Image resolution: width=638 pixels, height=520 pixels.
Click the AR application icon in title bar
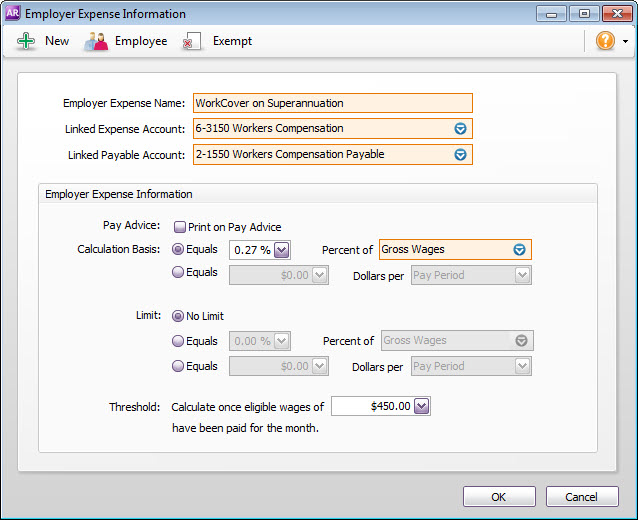tap(13, 13)
